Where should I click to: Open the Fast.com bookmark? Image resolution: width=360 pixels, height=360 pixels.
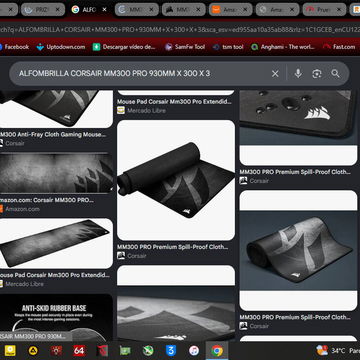(339, 47)
